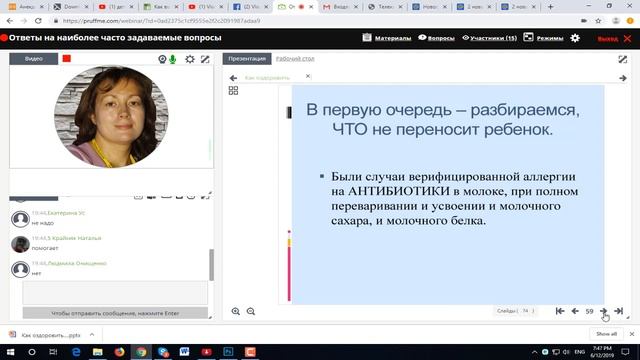Open File Explorer from taskbar
Viewport: 640px width, 360px height.
pos(98,351)
